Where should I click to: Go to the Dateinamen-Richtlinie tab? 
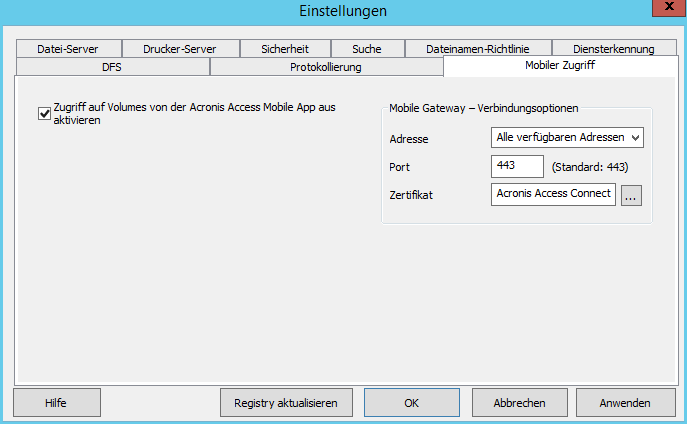click(x=478, y=49)
